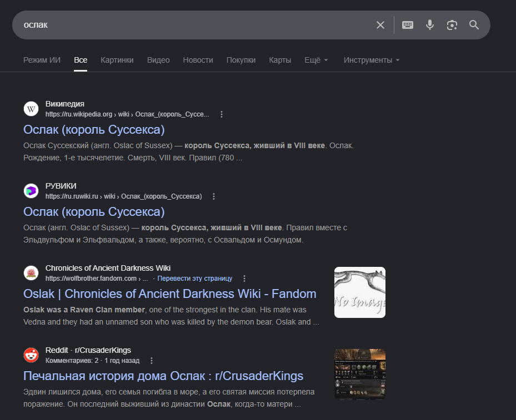Switch to the Карты tab

click(x=280, y=60)
